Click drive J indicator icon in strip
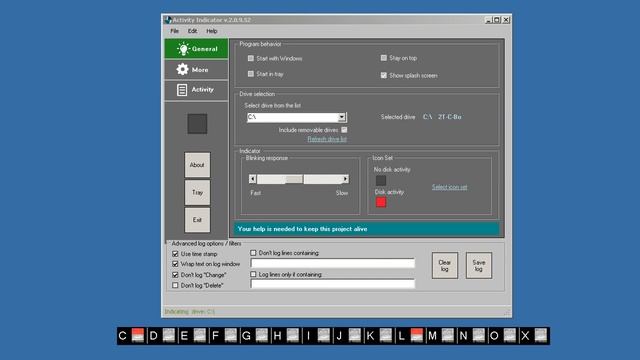The width and height of the screenshot is (640, 360). coord(355,336)
